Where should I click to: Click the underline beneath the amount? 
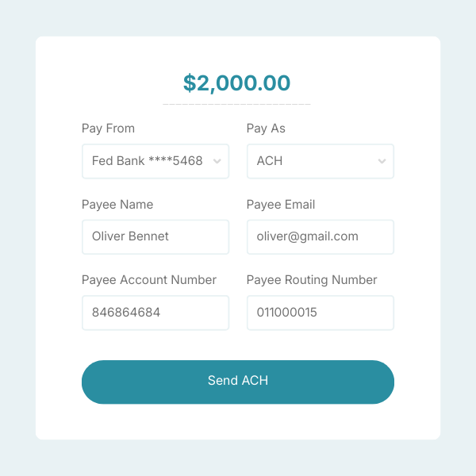236,104
